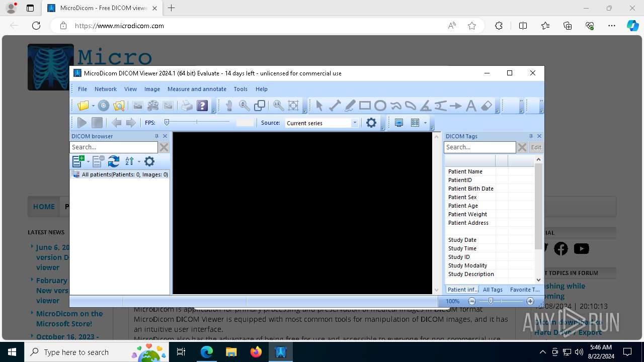The width and height of the screenshot is (644, 362).
Task: Click the playback settings gear icon
Action: pyautogui.click(x=371, y=123)
